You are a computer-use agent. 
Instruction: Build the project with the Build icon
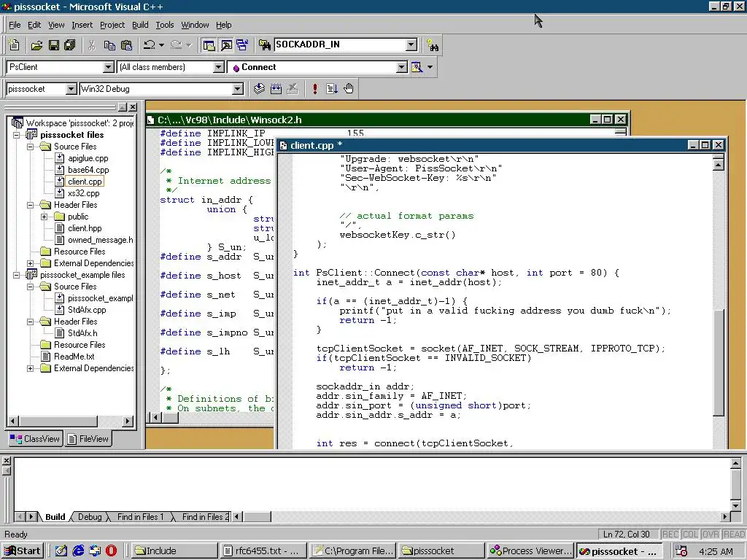click(x=276, y=88)
